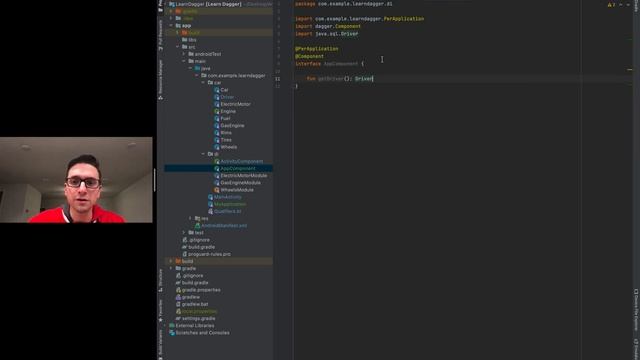Open the WheelsModule file
The height and width of the screenshot is (360, 640).
[x=233, y=190]
